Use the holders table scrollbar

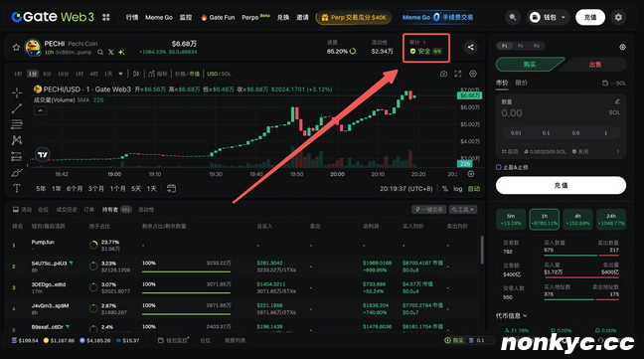pos(482,250)
